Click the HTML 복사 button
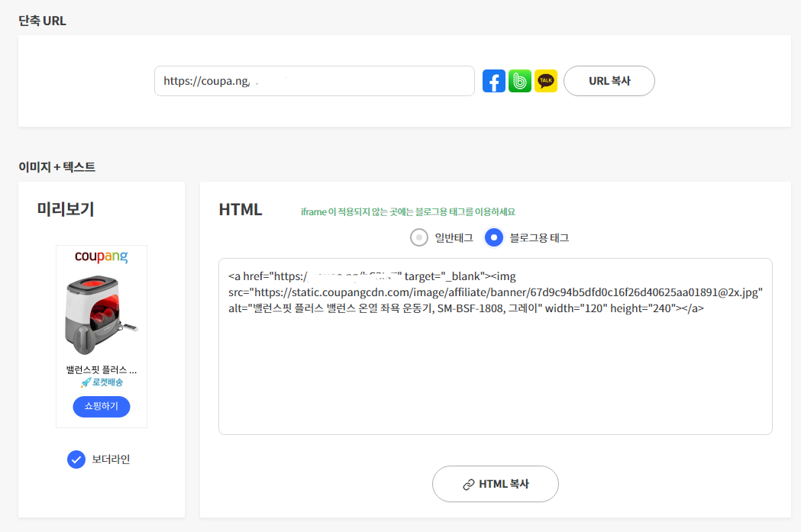Image resolution: width=801 pixels, height=532 pixels. (495, 484)
